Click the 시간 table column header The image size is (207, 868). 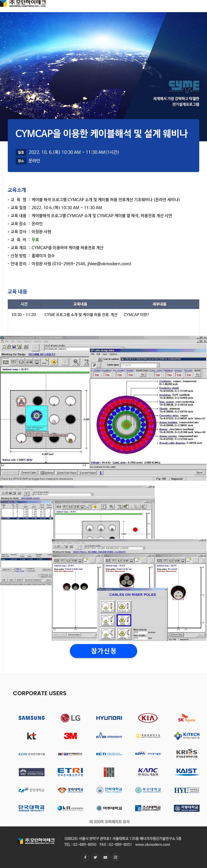(24, 304)
